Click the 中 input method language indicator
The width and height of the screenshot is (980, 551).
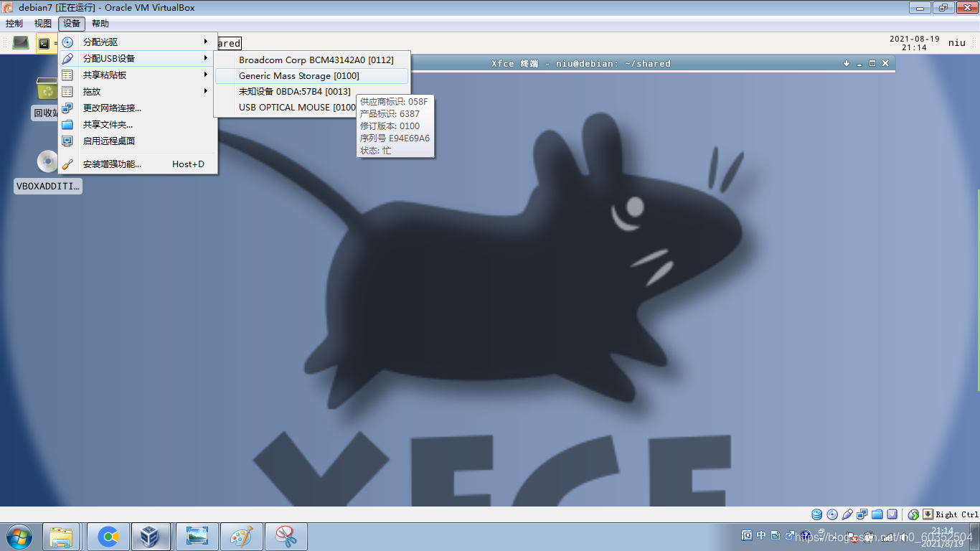coord(761,535)
